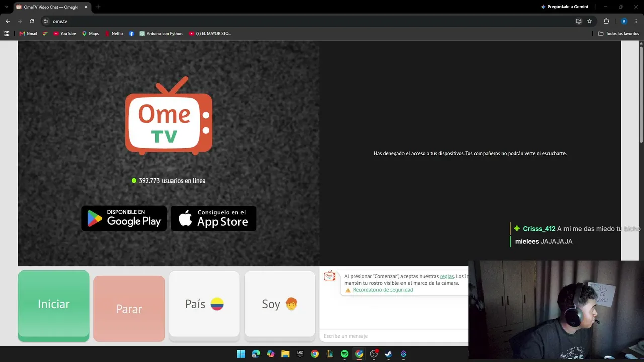Click the yellow warning triangle icon
Image resolution: width=644 pixels, height=362 pixels.
348,290
